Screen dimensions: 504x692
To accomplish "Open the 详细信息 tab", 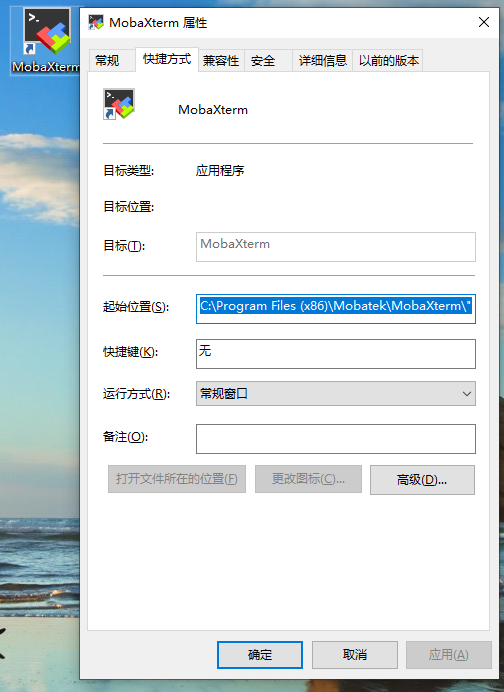I will [x=323, y=60].
